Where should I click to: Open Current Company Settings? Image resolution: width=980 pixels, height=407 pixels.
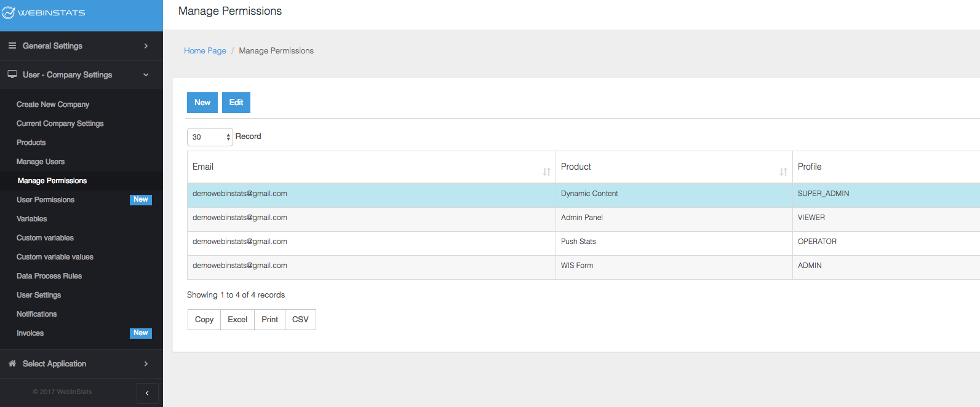[x=60, y=124]
